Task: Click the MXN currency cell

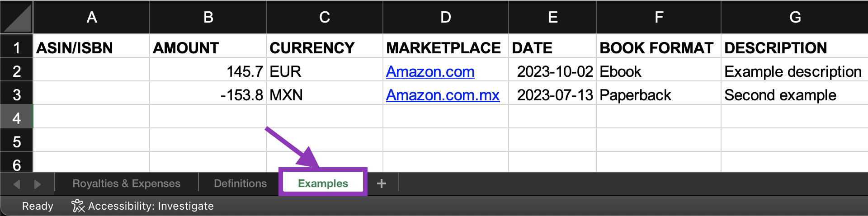Action: click(325, 94)
